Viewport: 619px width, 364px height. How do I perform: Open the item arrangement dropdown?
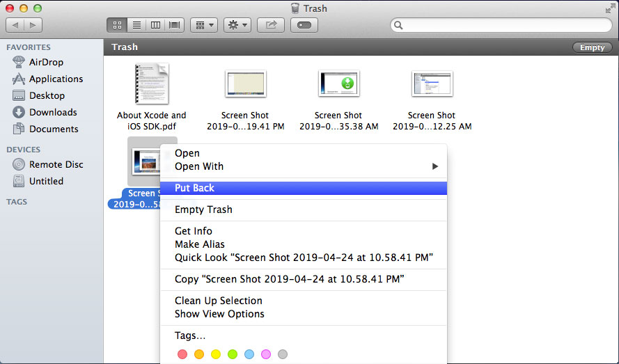pos(203,25)
